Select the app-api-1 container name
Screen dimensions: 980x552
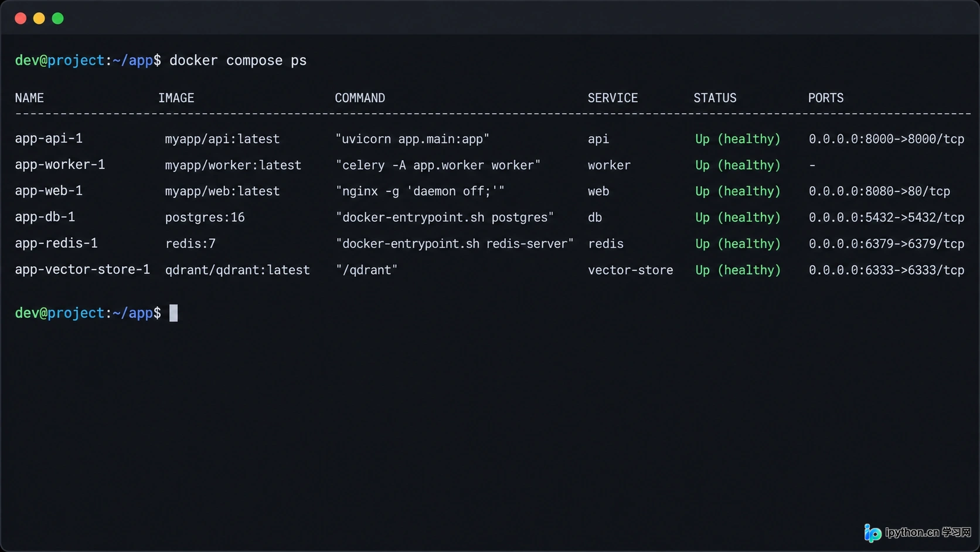tap(49, 138)
